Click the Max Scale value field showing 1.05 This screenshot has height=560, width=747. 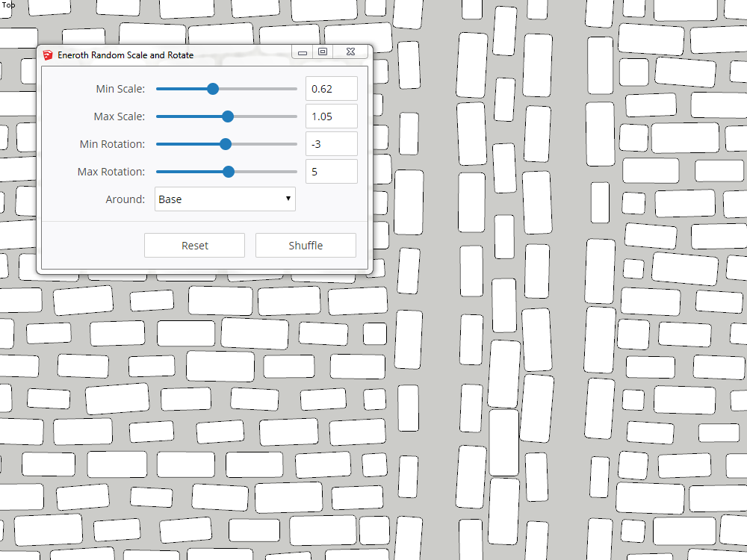coord(331,116)
